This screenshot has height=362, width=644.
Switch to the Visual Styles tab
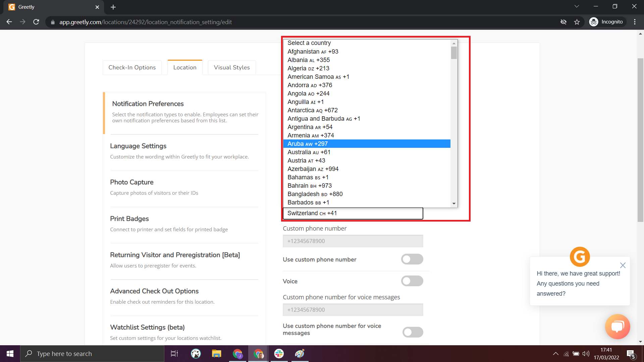[232, 67]
